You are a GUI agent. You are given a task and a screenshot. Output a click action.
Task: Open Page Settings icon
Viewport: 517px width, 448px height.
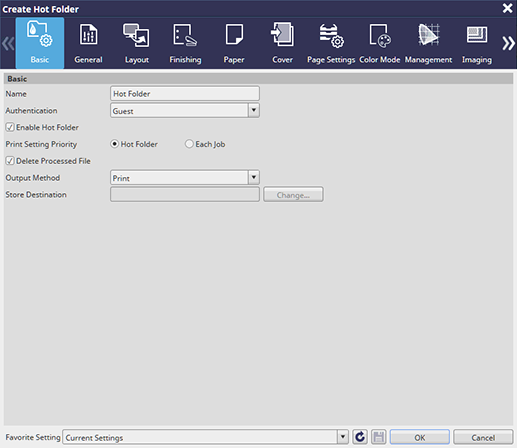tap(331, 35)
